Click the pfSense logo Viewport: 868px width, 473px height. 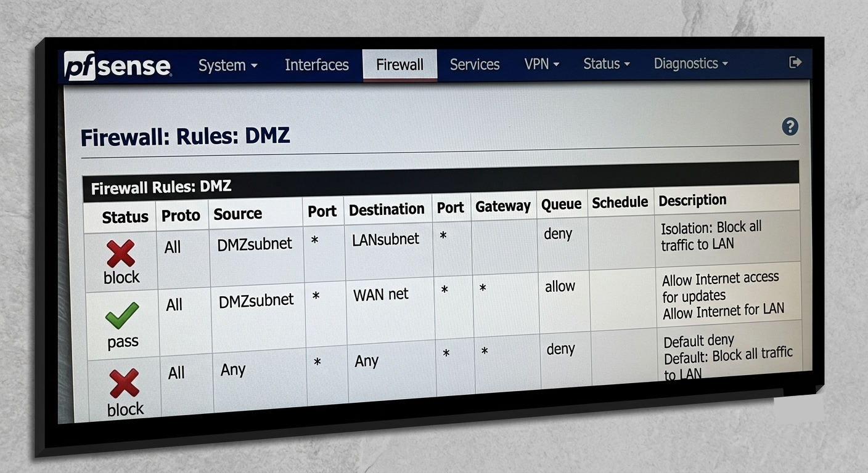pyautogui.click(x=118, y=66)
